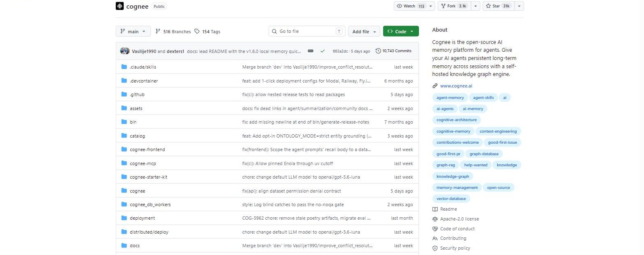Image resolution: width=644 pixels, height=255 pixels.
Task: Select the knowledge-graph topic tag
Action: (x=453, y=176)
